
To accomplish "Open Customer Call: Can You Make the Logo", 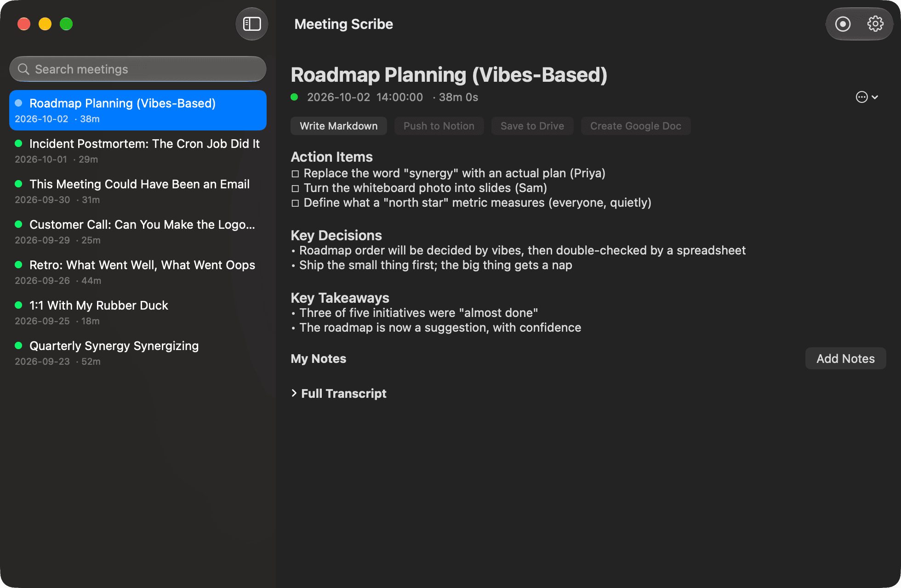I will click(x=138, y=232).
